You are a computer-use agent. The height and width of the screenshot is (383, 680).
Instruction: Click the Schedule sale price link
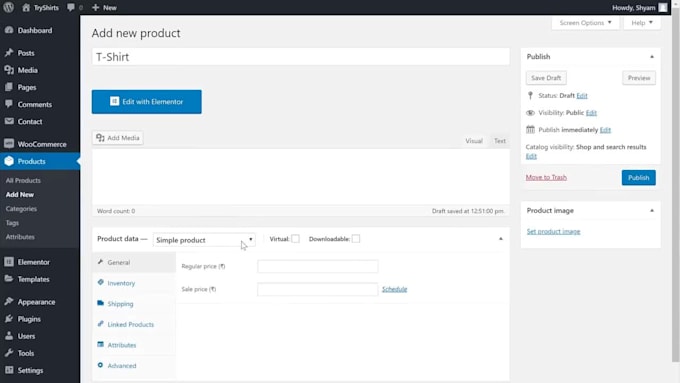394,289
